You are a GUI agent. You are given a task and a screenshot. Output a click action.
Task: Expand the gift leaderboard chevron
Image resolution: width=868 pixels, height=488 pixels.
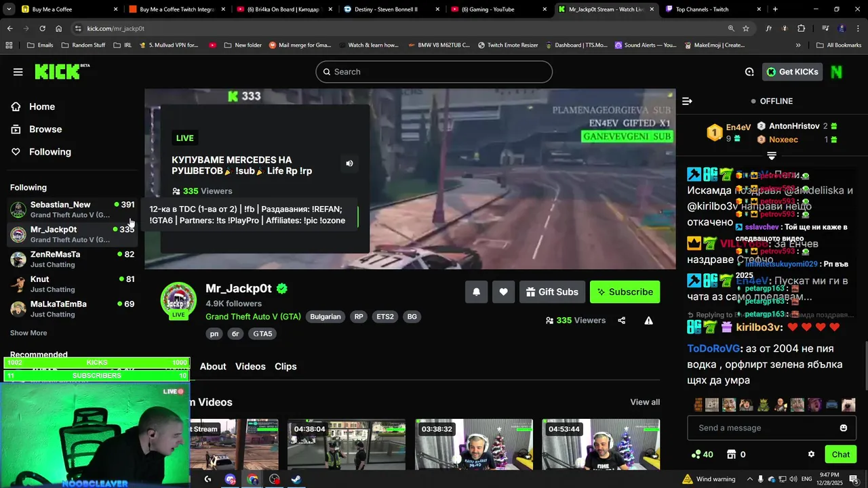(772, 156)
